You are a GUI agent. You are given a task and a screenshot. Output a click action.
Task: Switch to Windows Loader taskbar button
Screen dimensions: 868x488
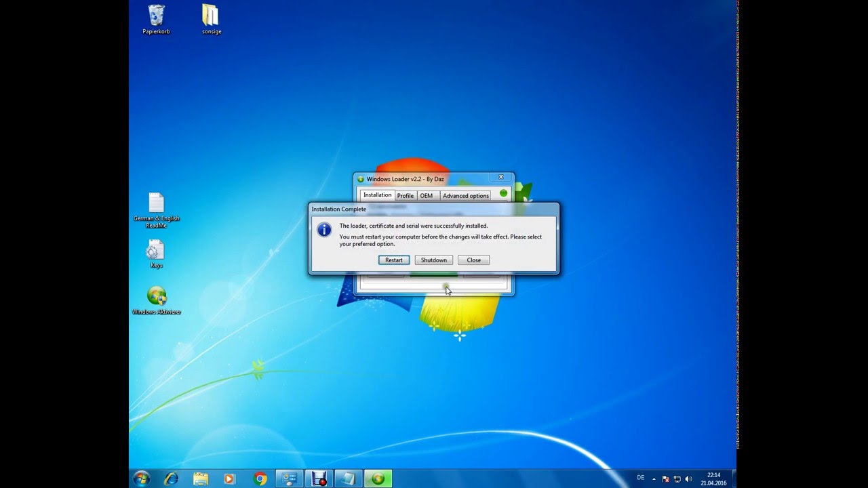click(378, 479)
